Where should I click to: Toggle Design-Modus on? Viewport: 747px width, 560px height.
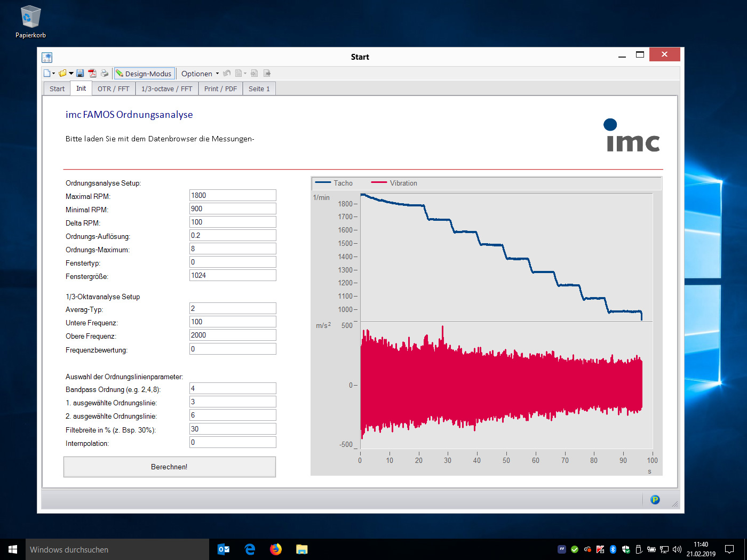point(144,73)
